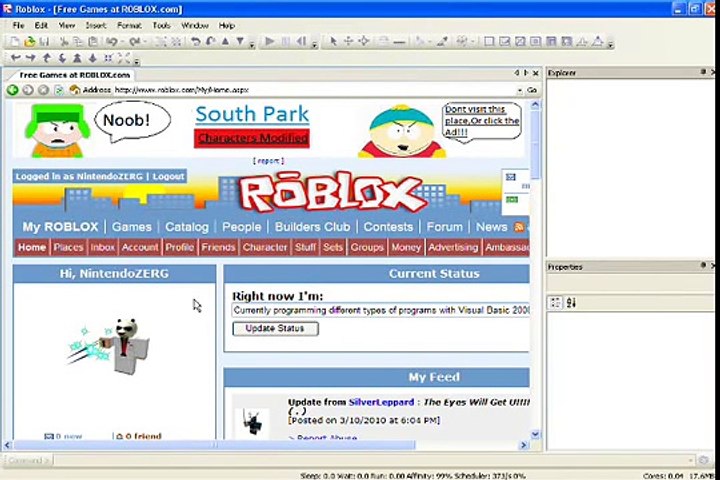
Task: Click the RSS feed icon next to News
Action: point(519,227)
